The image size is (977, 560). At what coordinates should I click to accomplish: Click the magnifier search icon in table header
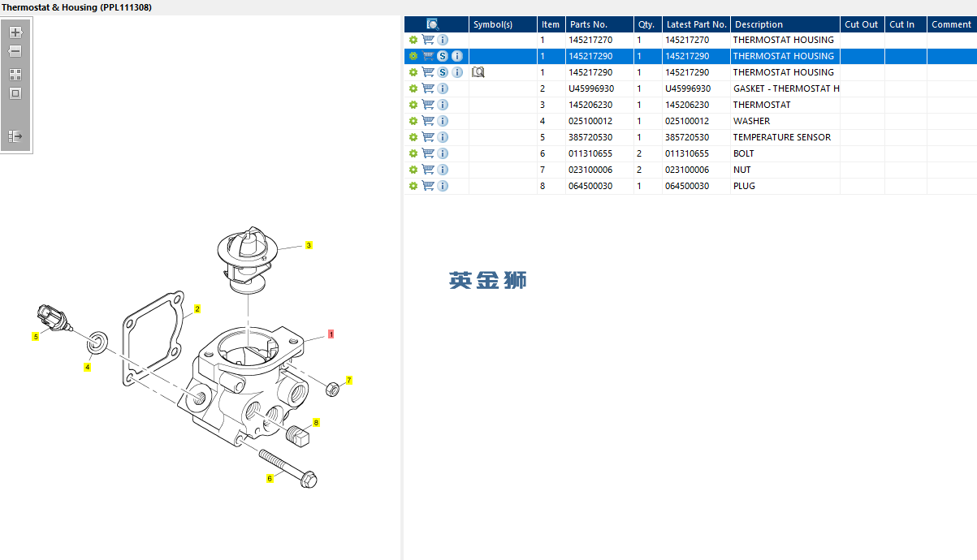[x=433, y=24]
